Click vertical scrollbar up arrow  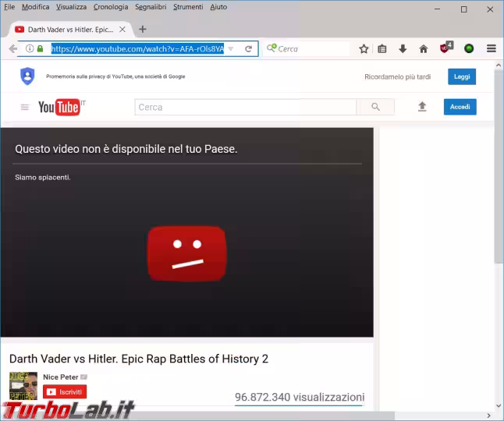499,65
